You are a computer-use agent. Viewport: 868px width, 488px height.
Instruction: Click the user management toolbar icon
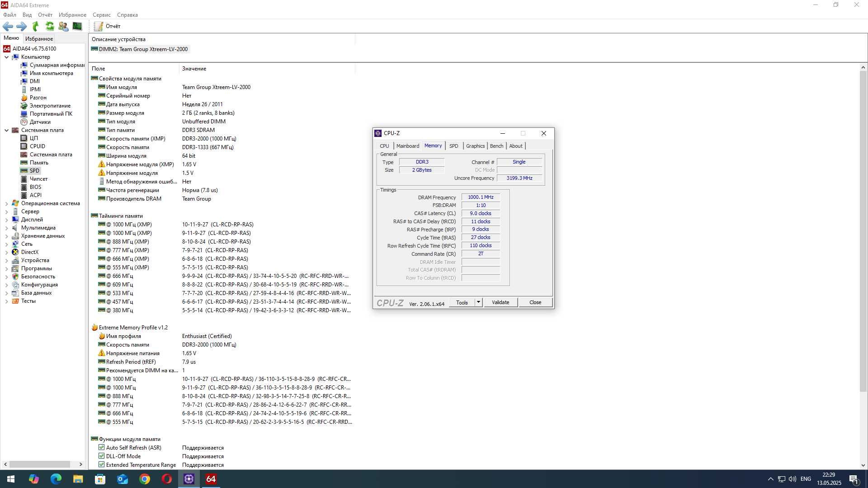pyautogui.click(x=63, y=26)
